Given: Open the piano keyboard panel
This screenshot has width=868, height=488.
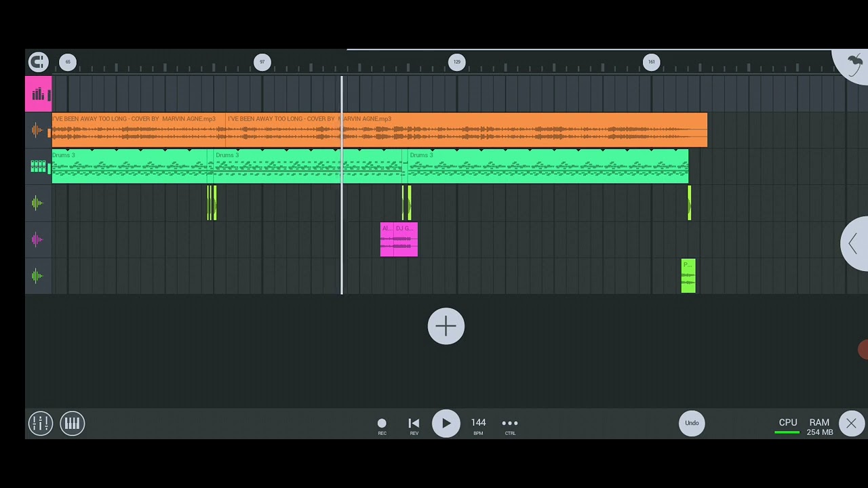Looking at the screenshot, I should (73, 423).
